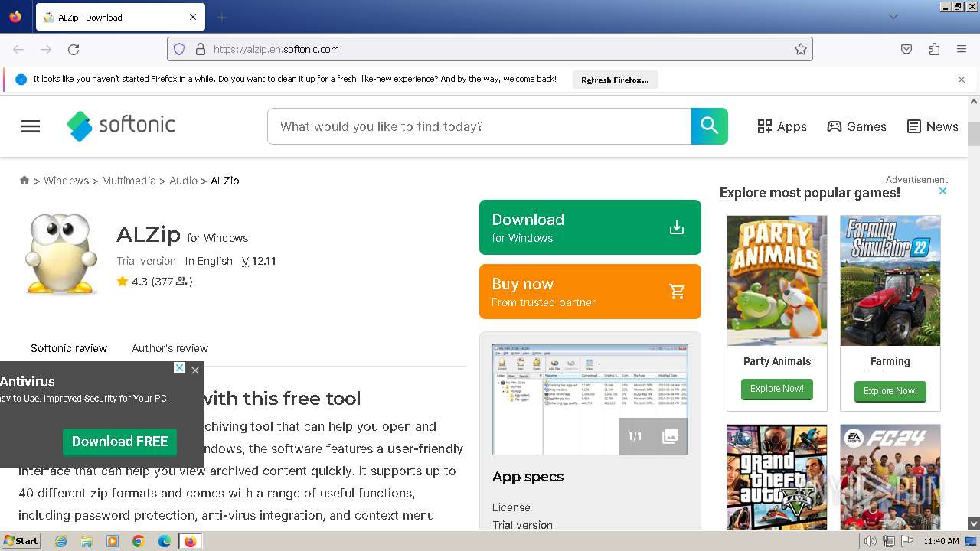This screenshot has height=551, width=980.
Task: Go forward to next page
Action: [x=46, y=49]
